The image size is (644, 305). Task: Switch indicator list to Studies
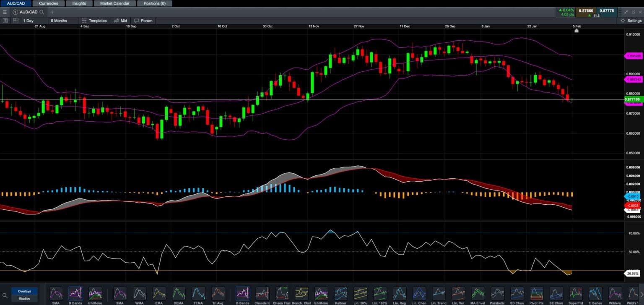click(24, 299)
